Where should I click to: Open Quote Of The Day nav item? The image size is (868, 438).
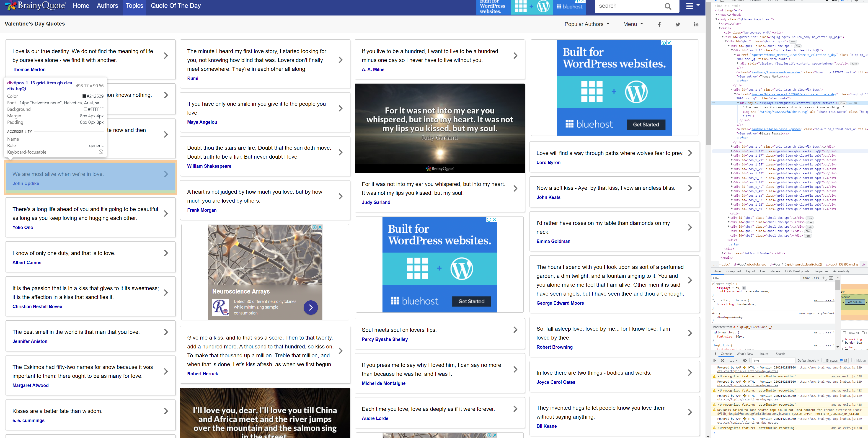point(176,6)
